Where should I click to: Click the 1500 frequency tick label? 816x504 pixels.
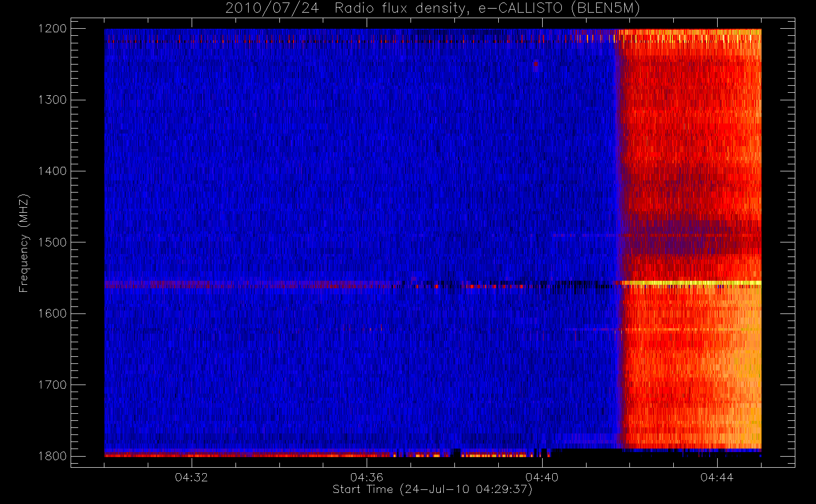[x=52, y=242]
